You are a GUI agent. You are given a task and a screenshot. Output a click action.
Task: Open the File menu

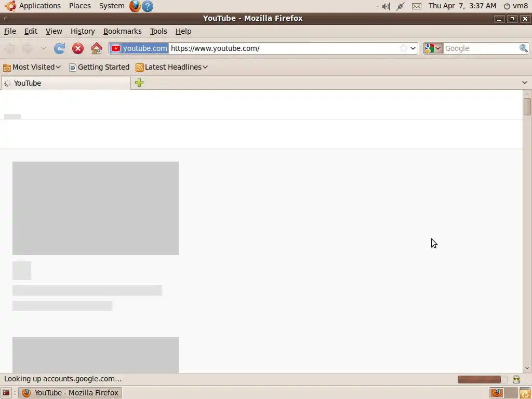[10, 31]
